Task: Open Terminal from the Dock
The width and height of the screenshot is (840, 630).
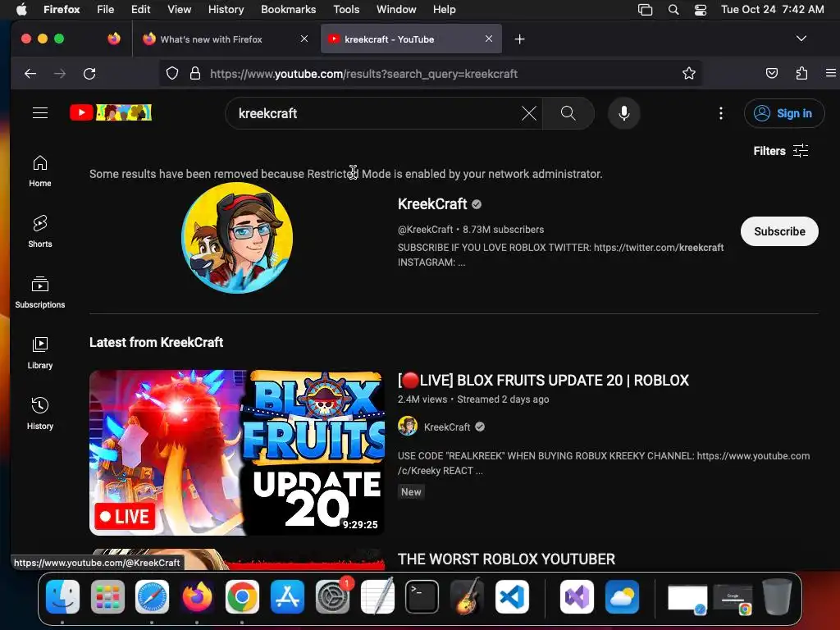Action: 422,596
